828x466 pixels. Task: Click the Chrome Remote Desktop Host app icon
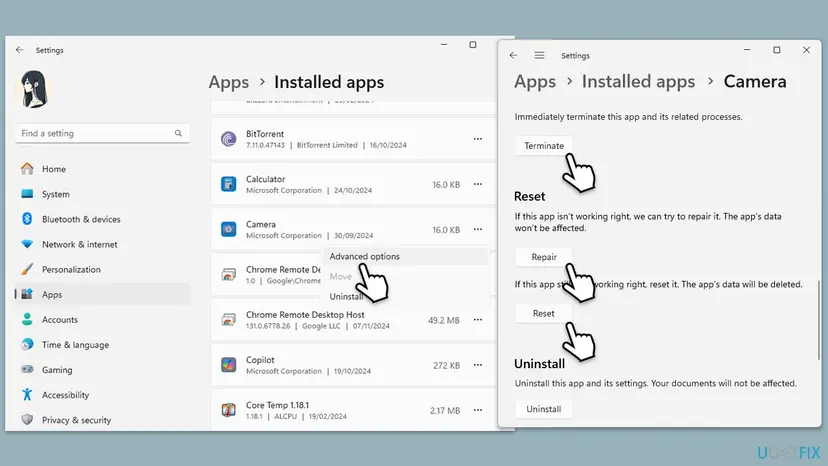click(x=229, y=320)
